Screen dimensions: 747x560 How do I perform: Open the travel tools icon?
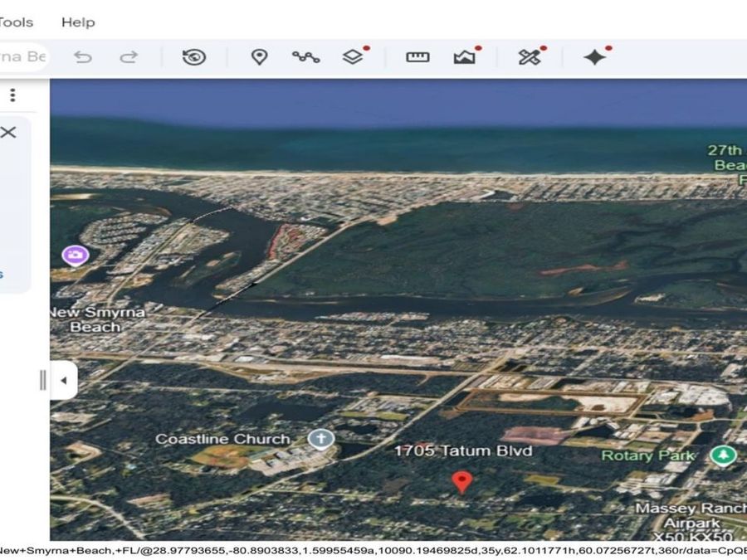pos(531,56)
